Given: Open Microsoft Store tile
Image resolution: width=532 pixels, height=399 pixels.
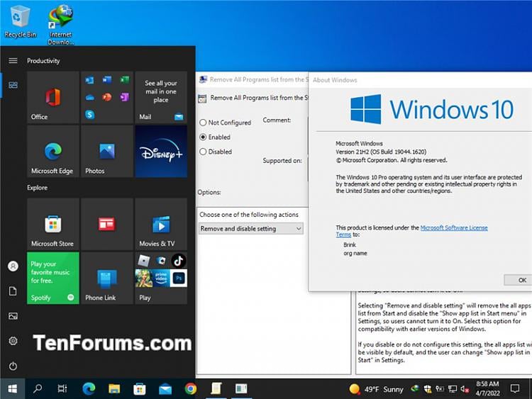Looking at the screenshot, I should [53, 224].
